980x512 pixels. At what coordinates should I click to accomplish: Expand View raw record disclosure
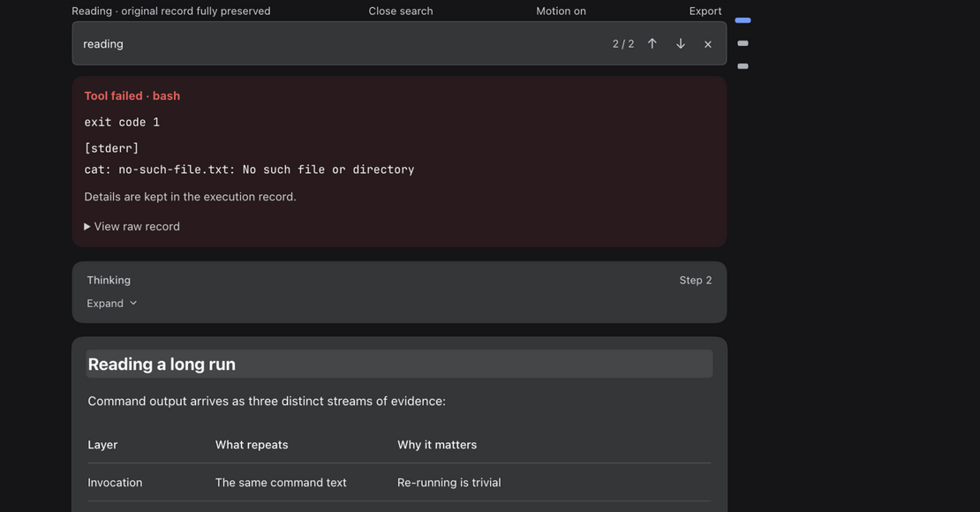tap(132, 226)
